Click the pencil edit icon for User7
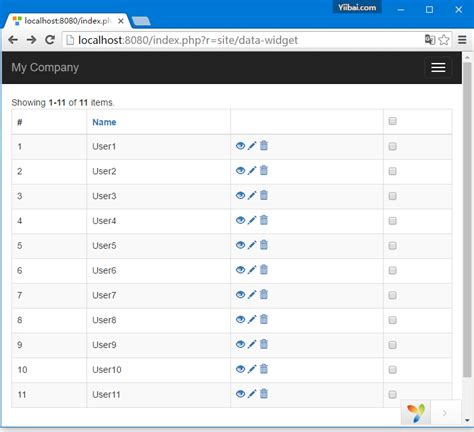Viewport: 474px width, 432px height. click(x=252, y=295)
